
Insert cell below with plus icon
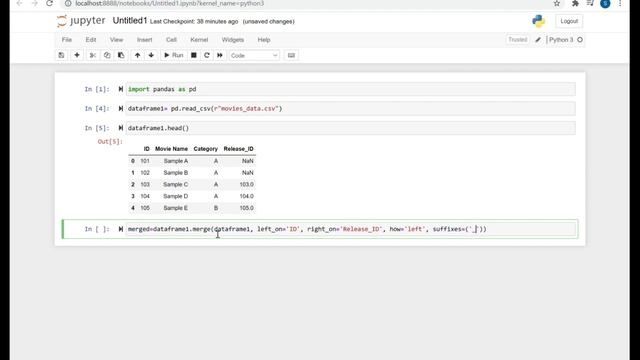point(77,55)
